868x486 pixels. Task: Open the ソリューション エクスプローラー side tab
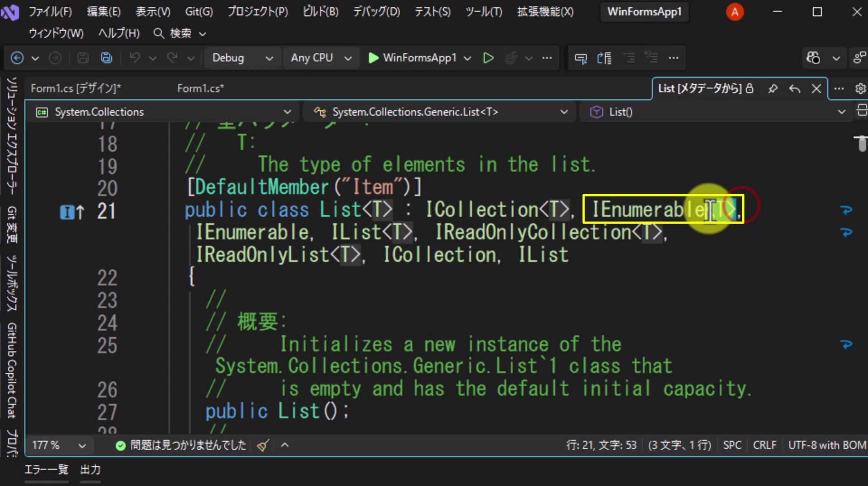click(12, 136)
